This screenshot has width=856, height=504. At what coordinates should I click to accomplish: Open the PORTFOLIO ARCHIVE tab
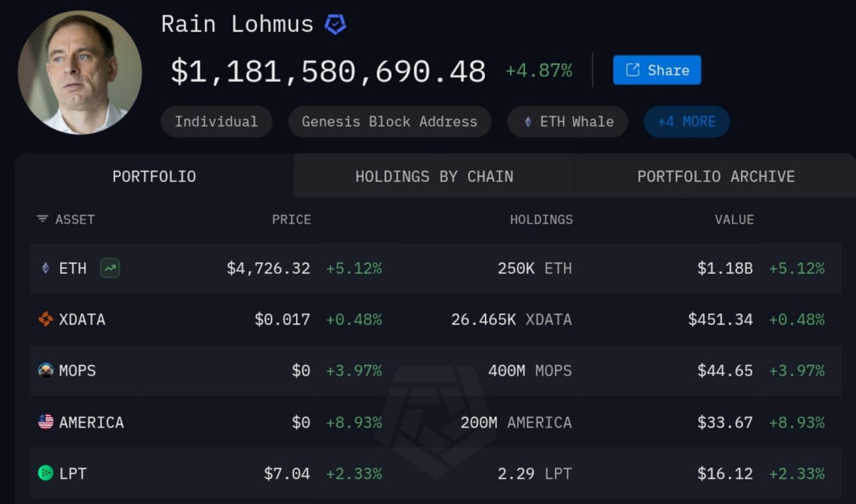[716, 176]
